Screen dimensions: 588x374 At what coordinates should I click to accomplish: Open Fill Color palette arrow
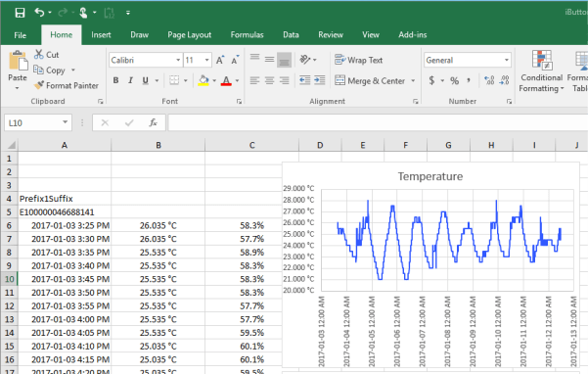tap(214, 80)
